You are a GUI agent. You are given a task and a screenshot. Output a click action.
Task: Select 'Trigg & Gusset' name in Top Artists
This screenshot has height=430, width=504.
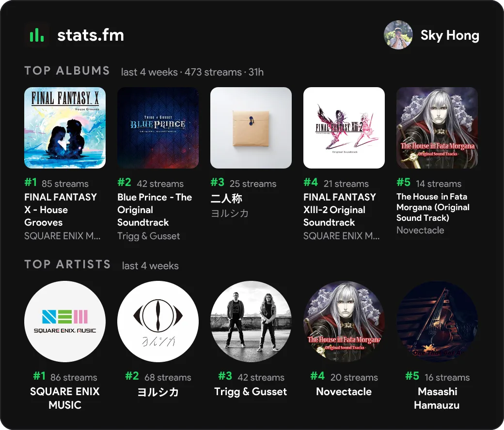251,392
